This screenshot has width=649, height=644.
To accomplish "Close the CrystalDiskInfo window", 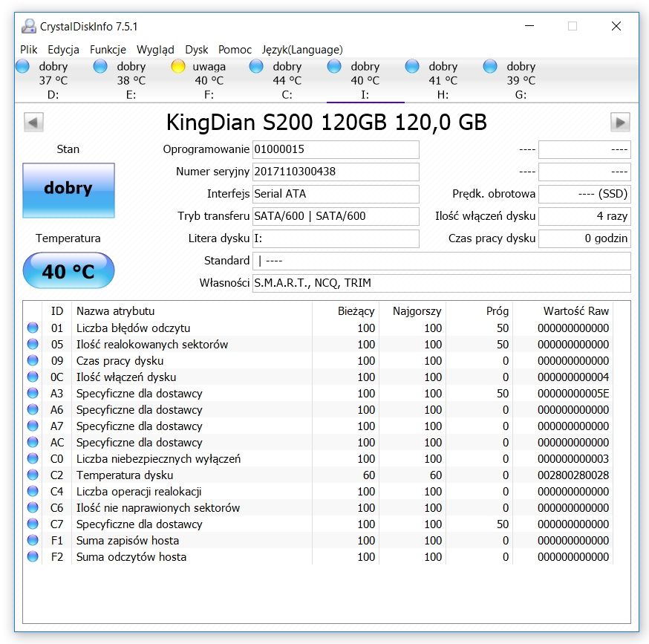I will (x=616, y=26).
